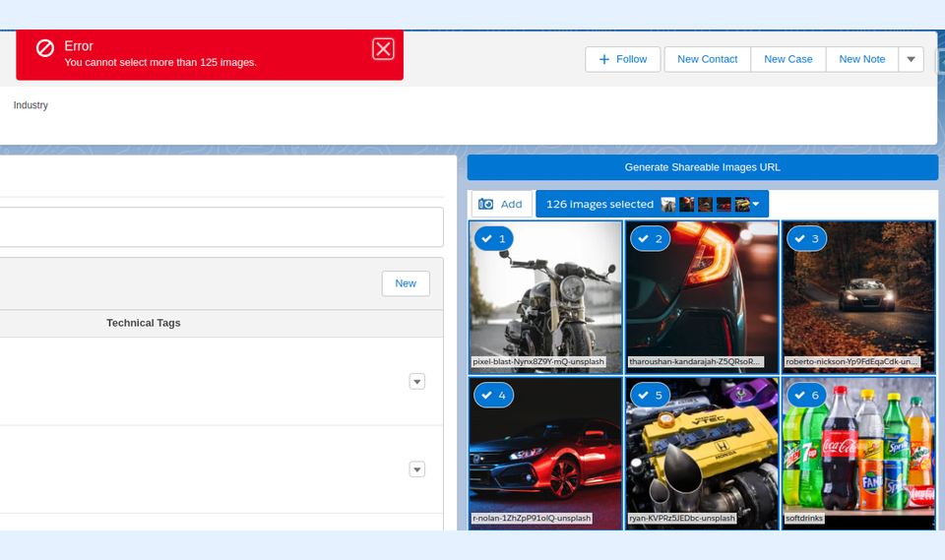The height and width of the screenshot is (560, 945).
Task: Expand the 126 images selected dropdown
Action: coord(755,205)
